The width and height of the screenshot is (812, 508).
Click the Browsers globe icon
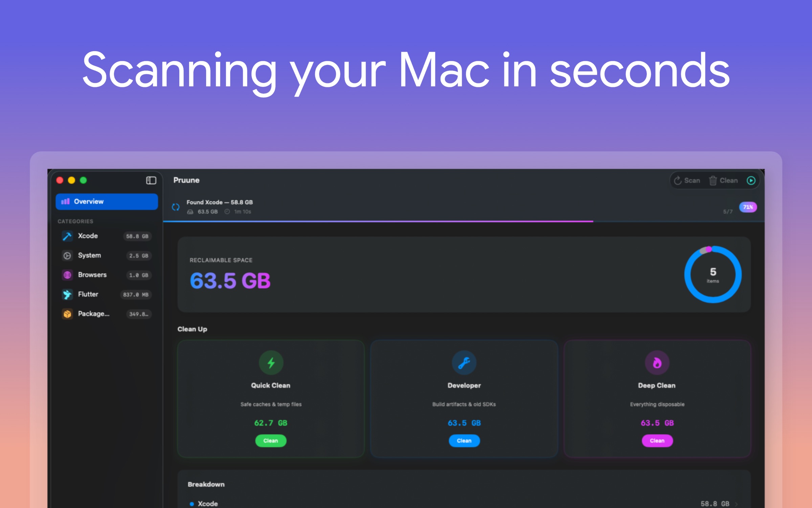coord(67,275)
